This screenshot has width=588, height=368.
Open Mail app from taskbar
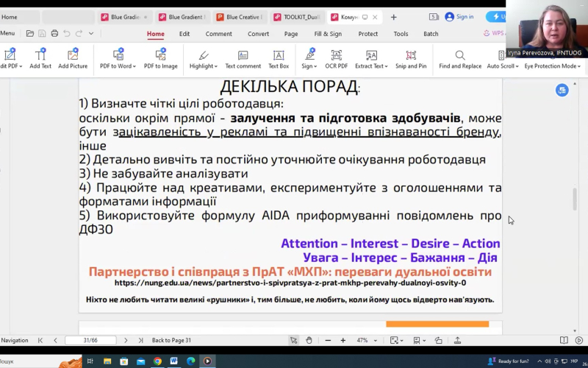(x=140, y=361)
